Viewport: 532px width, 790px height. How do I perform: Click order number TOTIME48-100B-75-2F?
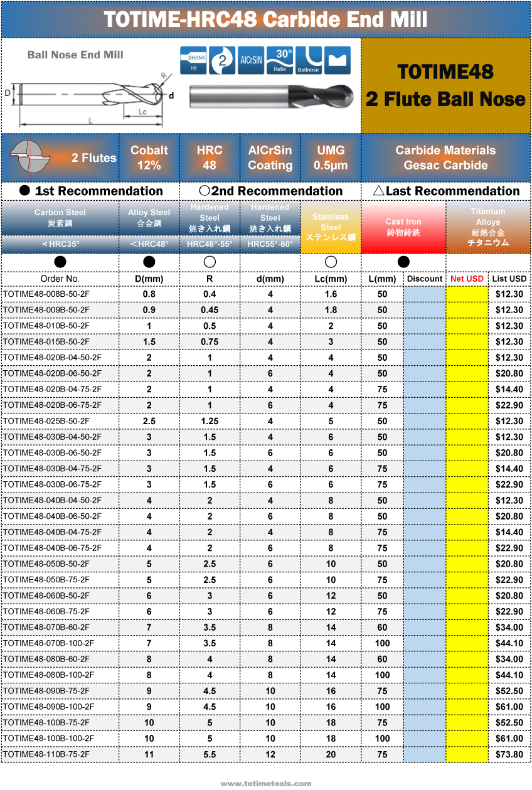(x=46, y=723)
